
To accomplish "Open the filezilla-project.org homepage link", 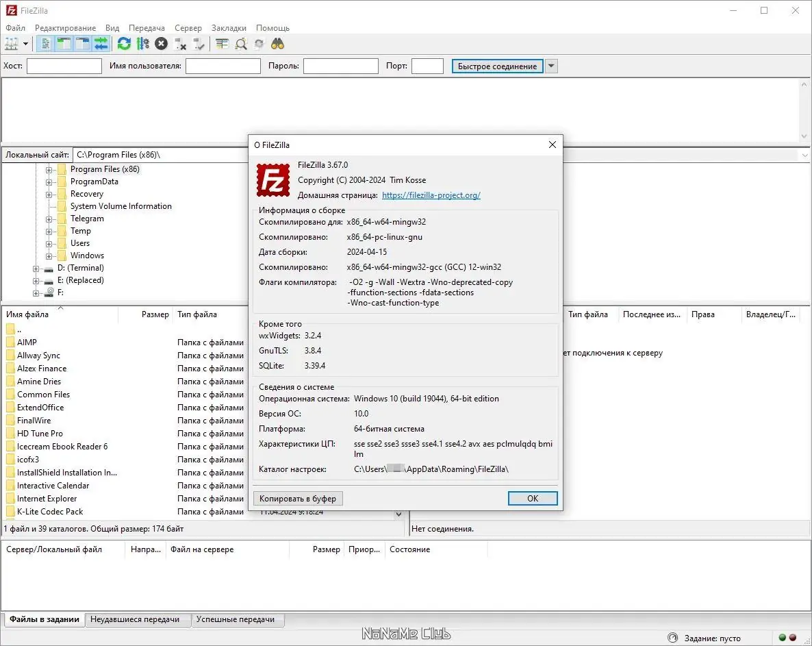I will pos(431,195).
